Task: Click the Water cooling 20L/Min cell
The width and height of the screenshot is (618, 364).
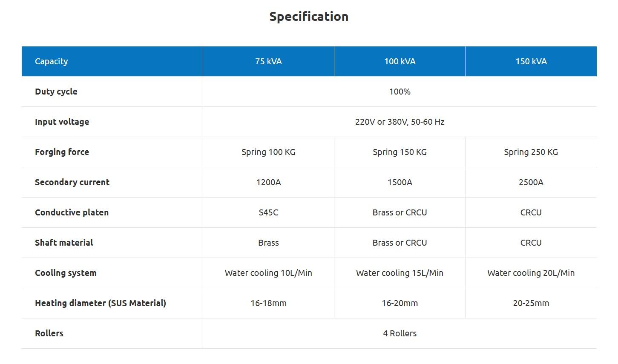Action: click(531, 273)
